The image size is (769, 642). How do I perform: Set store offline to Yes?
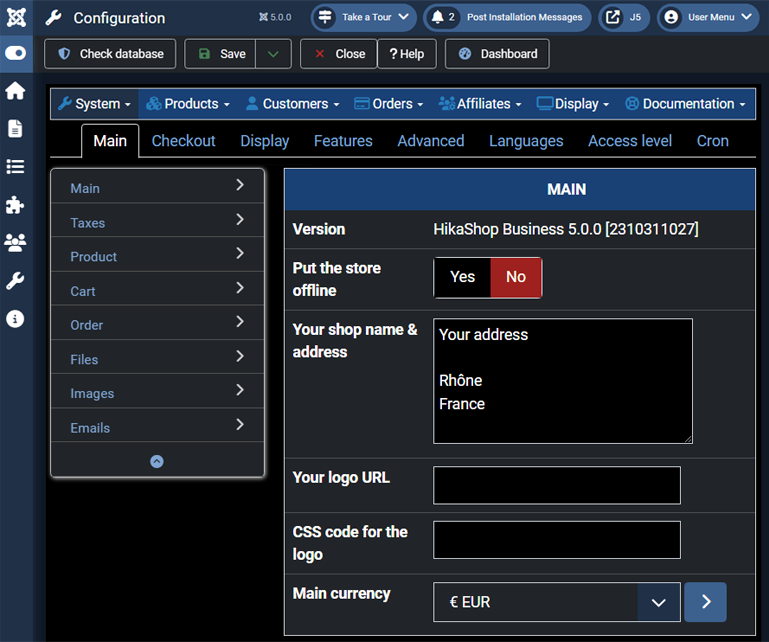point(462,277)
